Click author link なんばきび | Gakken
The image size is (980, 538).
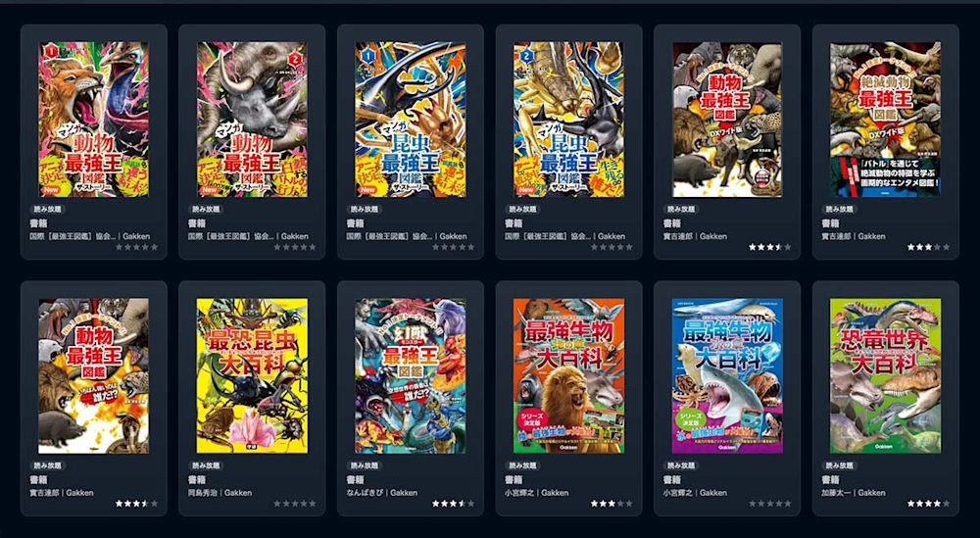pos(378,492)
